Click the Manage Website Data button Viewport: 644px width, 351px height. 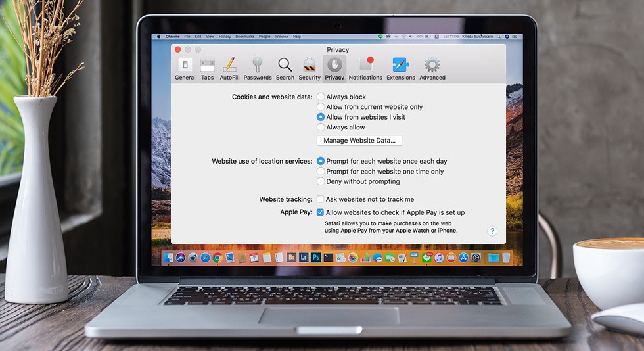[359, 141]
